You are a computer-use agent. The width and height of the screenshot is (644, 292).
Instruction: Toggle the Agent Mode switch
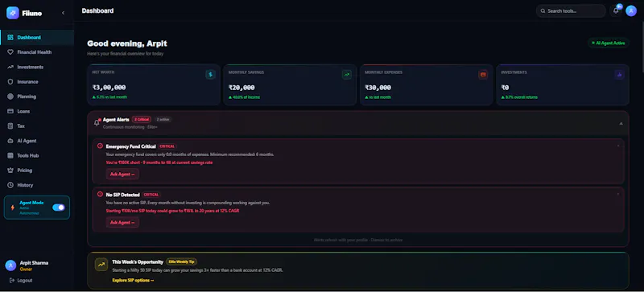click(59, 208)
